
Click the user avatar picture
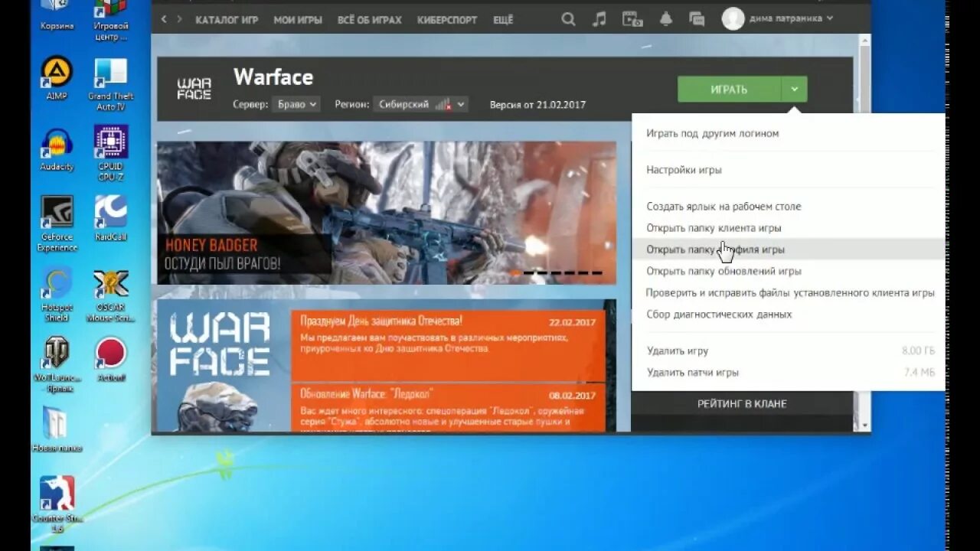(x=733, y=18)
